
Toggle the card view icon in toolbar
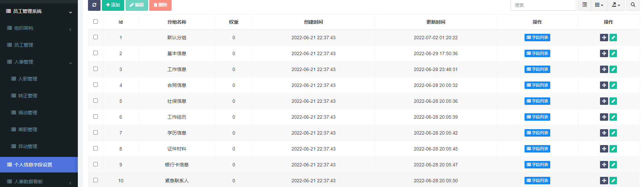pyautogui.click(x=584, y=5)
